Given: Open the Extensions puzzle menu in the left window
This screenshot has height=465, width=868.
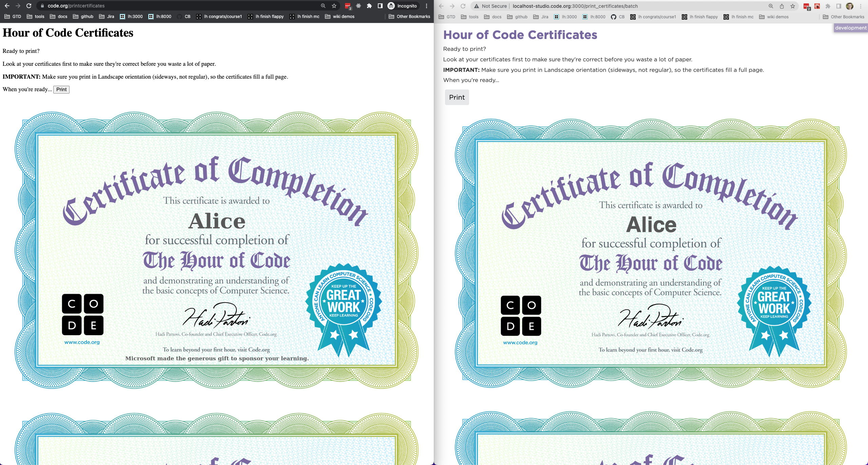Looking at the screenshot, I should [369, 6].
